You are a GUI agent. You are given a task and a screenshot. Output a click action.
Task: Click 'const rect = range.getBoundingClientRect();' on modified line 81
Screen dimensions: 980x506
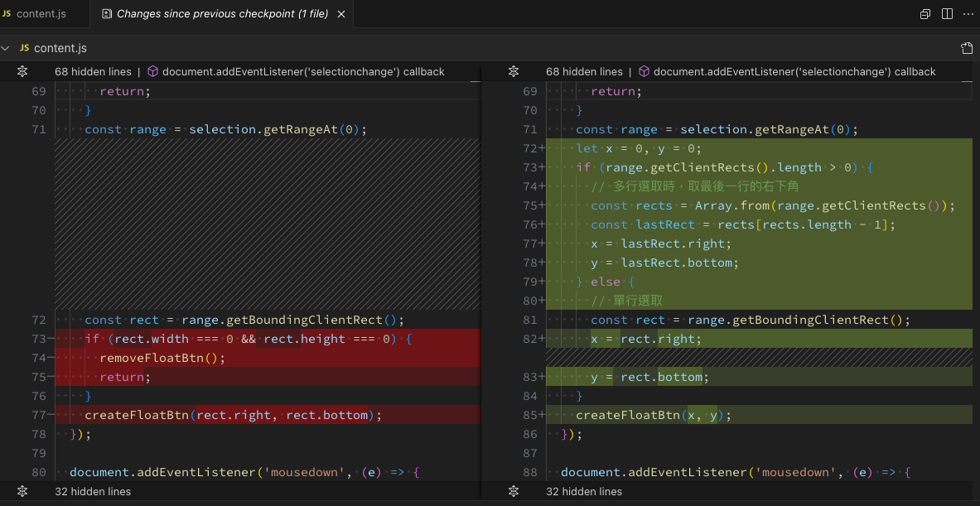751,320
